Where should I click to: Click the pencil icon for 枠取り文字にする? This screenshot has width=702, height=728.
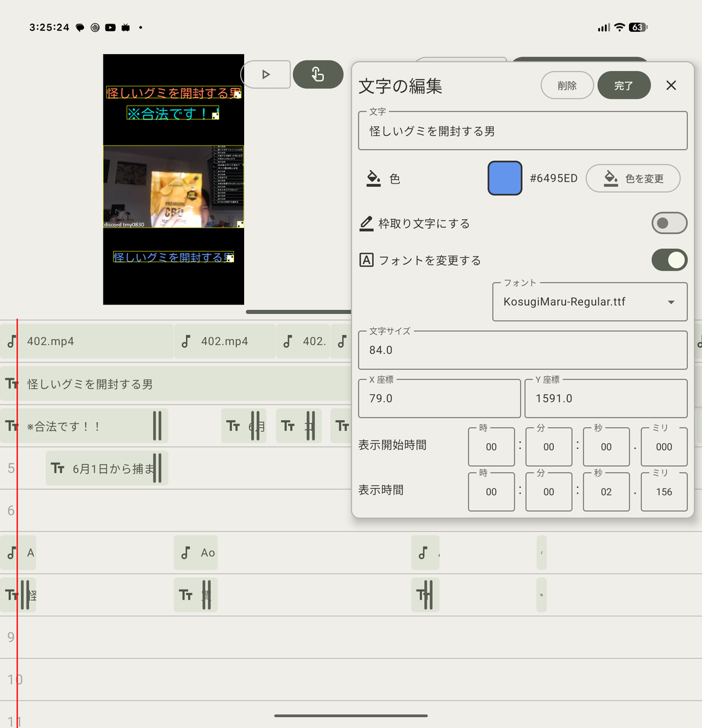(x=367, y=223)
